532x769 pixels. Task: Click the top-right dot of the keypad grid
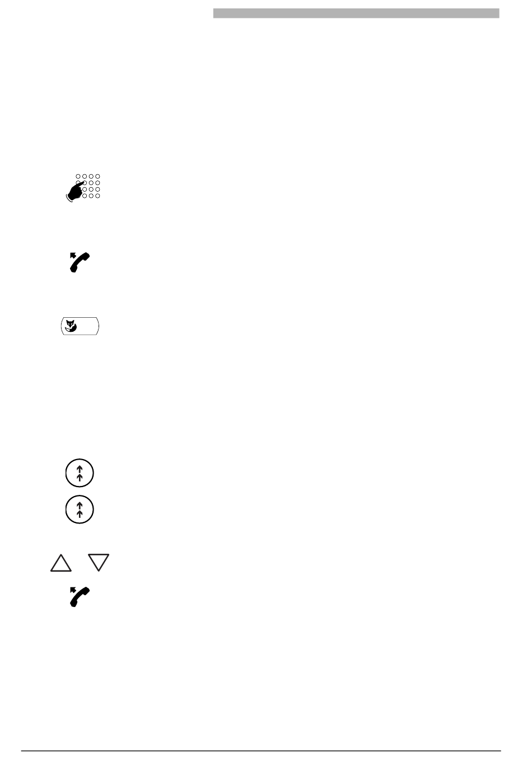(98, 177)
